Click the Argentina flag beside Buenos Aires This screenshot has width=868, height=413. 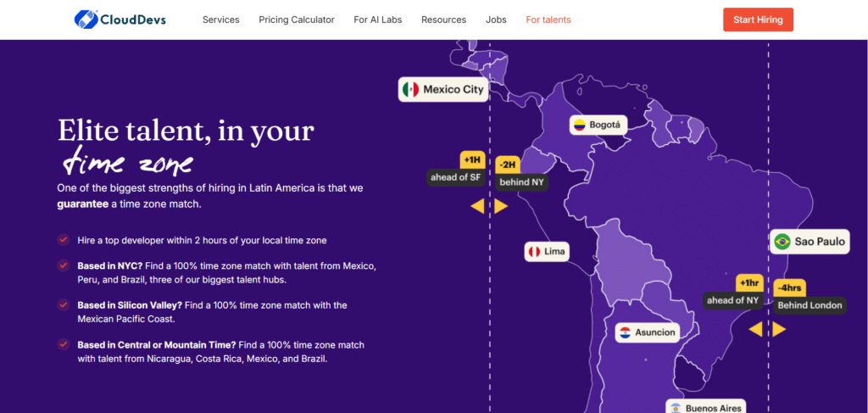tap(676, 408)
